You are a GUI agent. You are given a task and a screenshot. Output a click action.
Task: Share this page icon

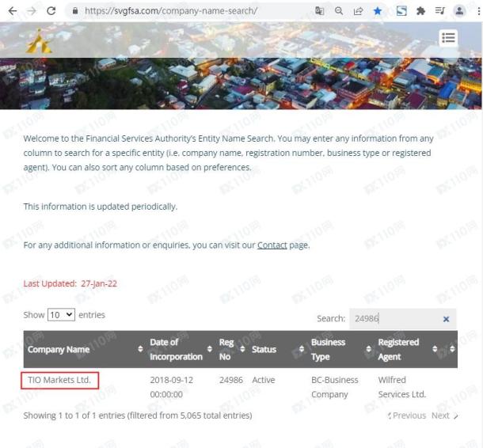click(x=358, y=11)
